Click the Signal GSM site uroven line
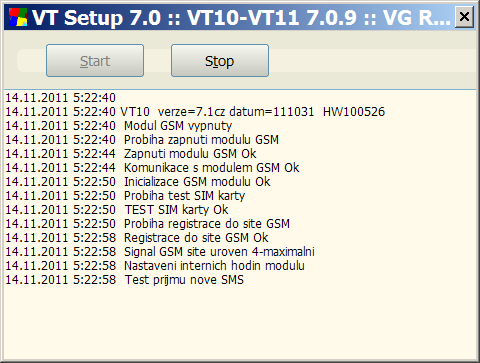This screenshot has width=480, height=363. click(x=160, y=252)
